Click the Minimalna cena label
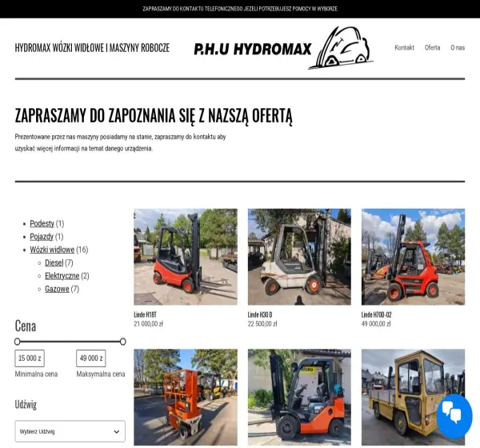Viewport: 480px width, 448px height. pos(36,374)
